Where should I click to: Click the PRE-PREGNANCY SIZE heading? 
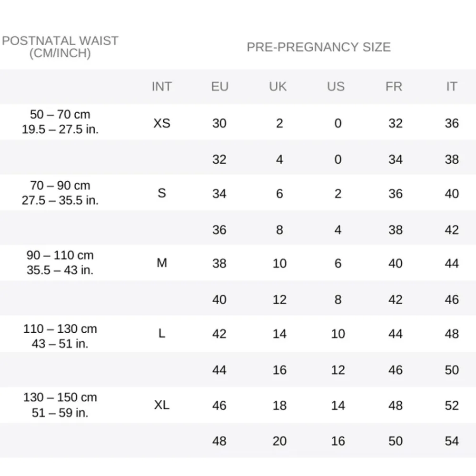point(318,47)
